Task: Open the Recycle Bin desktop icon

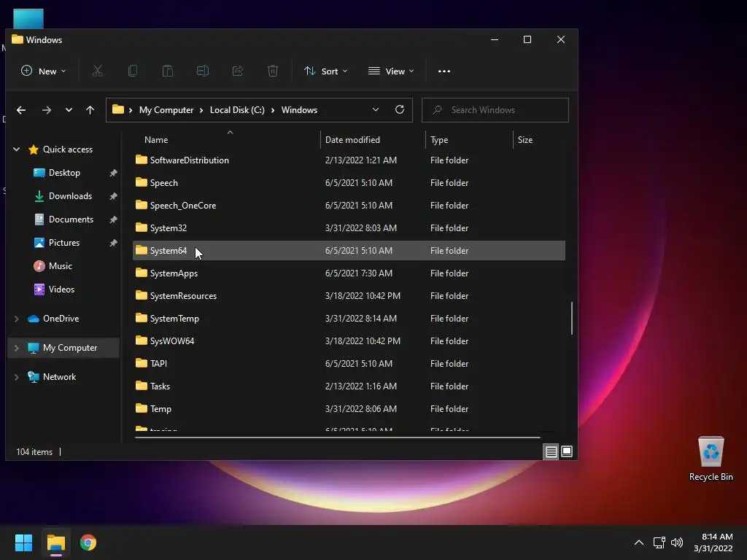Action: coord(711,458)
